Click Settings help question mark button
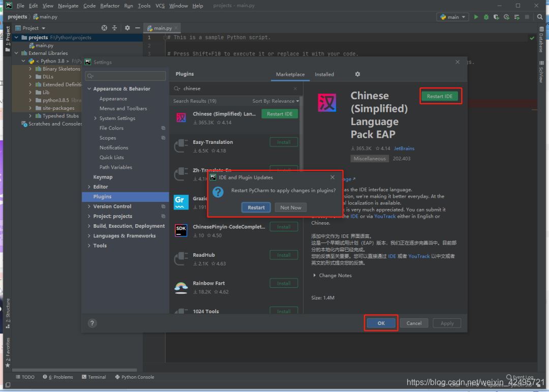Image resolution: width=549 pixels, height=392 pixels. 92,323
